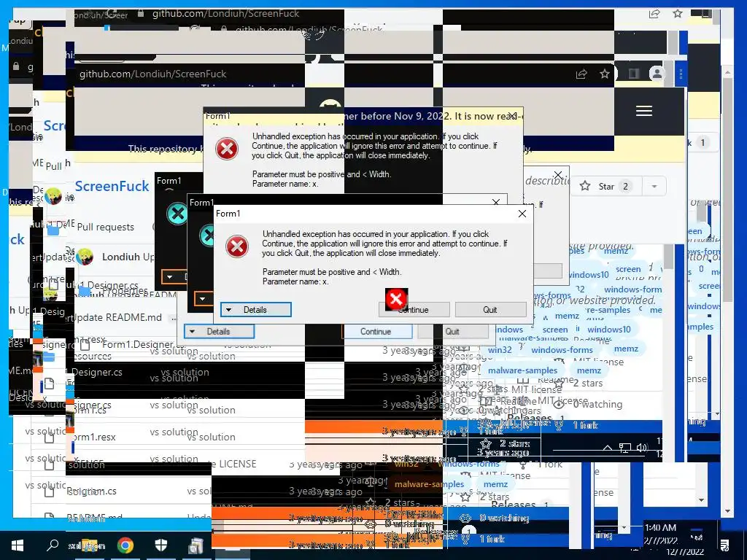Image resolution: width=747 pixels, height=560 pixels.
Task: Click the windows-forms tag beside win32
Action: [562, 349]
